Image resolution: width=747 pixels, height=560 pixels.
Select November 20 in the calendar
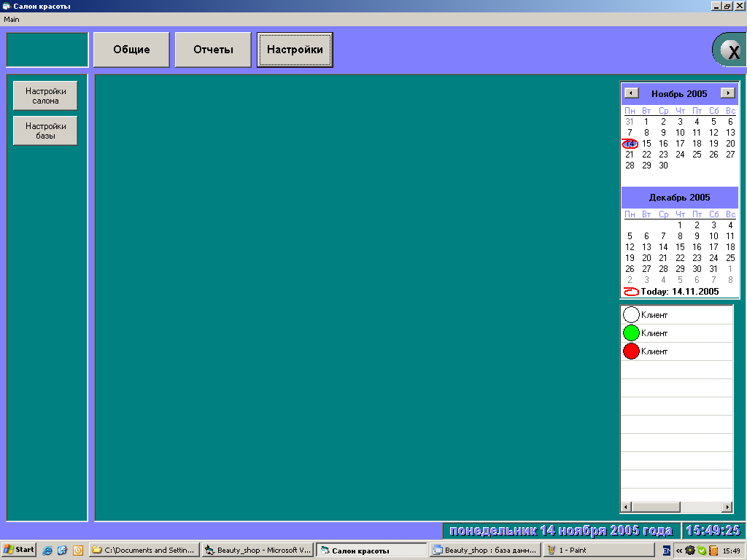(730, 144)
